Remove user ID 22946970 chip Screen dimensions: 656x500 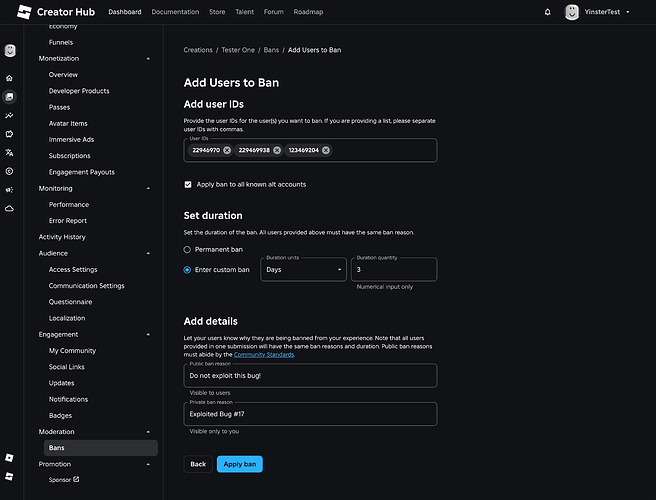click(227, 150)
